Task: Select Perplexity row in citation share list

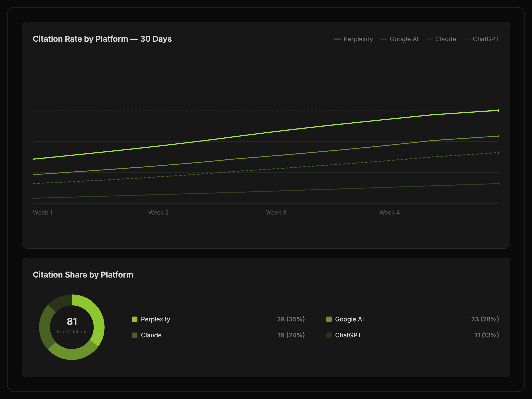Action: click(x=155, y=319)
